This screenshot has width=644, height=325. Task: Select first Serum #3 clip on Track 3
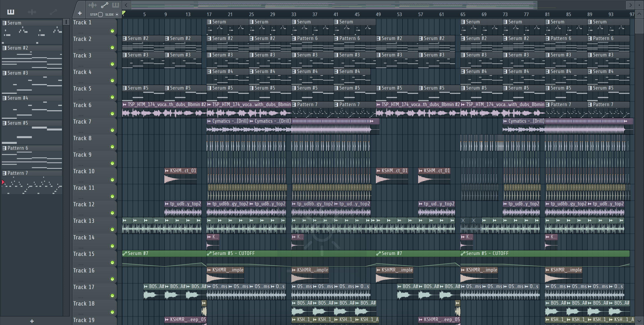click(143, 59)
